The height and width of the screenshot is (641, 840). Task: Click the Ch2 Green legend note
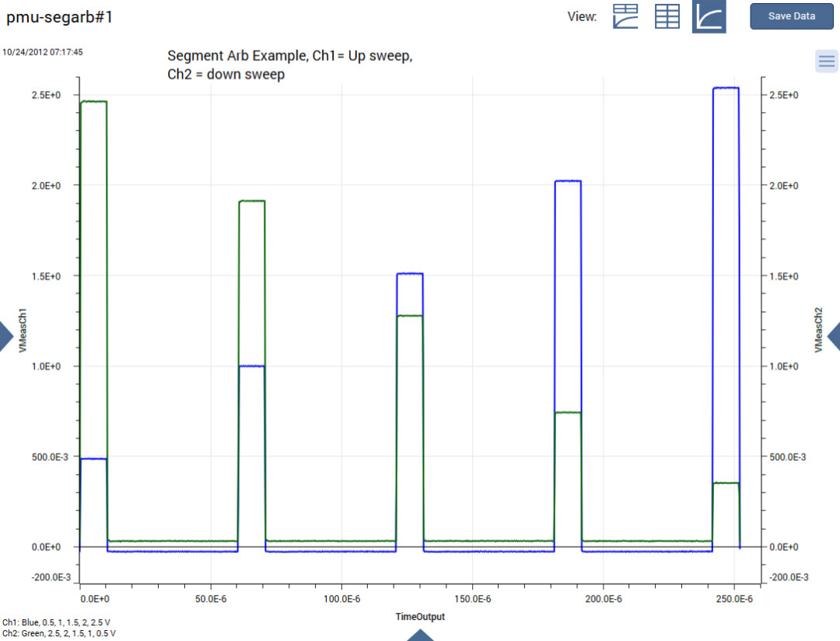pyautogui.click(x=58, y=633)
